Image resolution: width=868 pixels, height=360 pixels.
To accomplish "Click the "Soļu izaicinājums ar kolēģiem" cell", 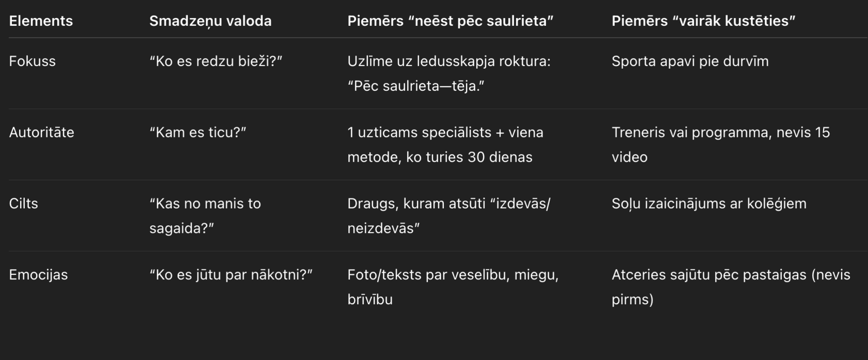I will click(709, 204).
